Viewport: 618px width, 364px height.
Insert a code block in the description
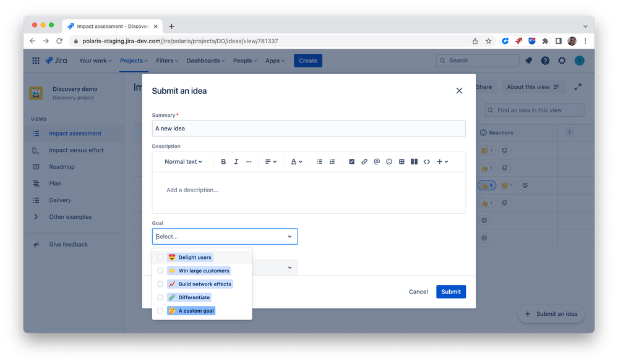(427, 161)
